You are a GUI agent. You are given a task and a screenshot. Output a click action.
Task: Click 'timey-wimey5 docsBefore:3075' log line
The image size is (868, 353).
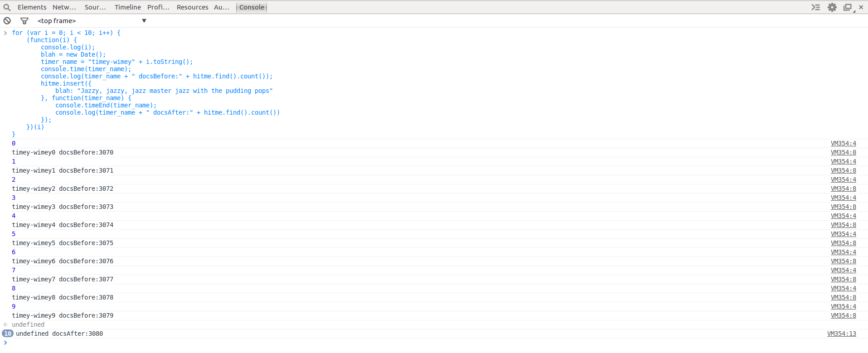click(x=63, y=243)
